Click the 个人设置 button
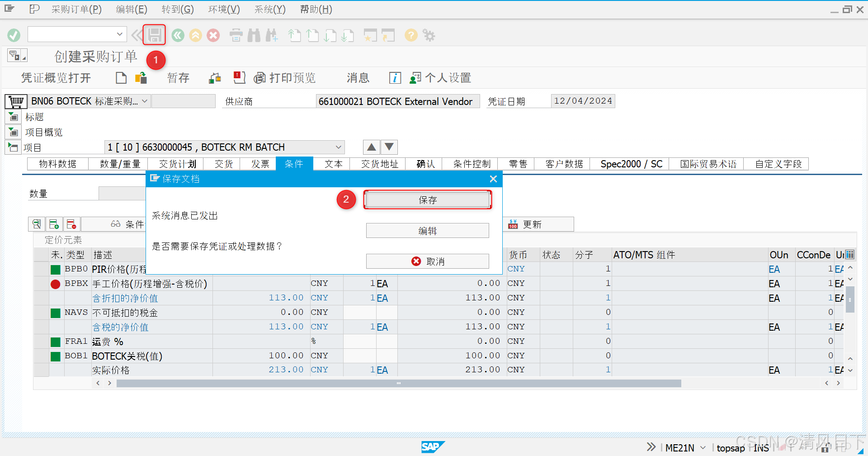The height and width of the screenshot is (456, 868). (440, 78)
